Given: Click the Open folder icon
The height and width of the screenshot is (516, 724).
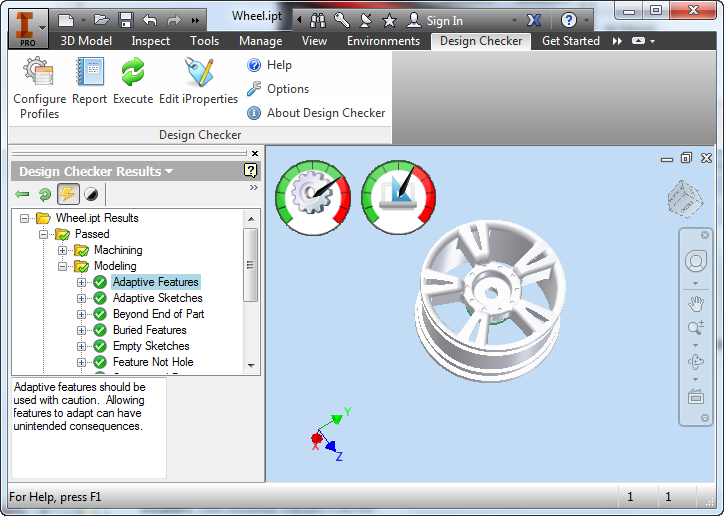Looking at the screenshot, I should (x=101, y=20).
